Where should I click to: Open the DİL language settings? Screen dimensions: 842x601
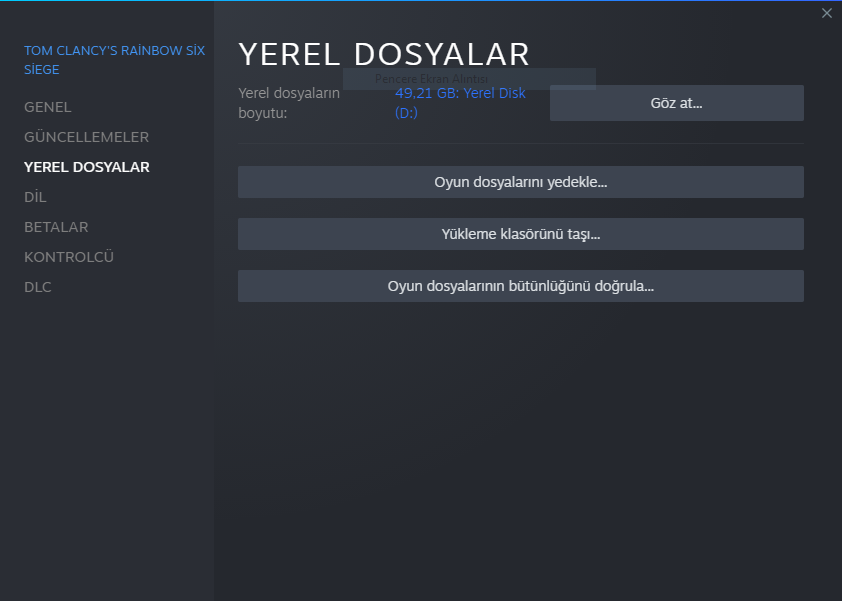coord(35,197)
